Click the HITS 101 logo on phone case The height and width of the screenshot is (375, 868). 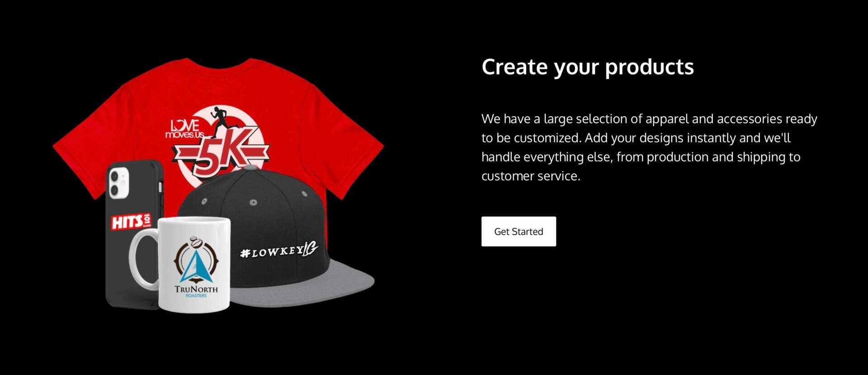tap(132, 221)
